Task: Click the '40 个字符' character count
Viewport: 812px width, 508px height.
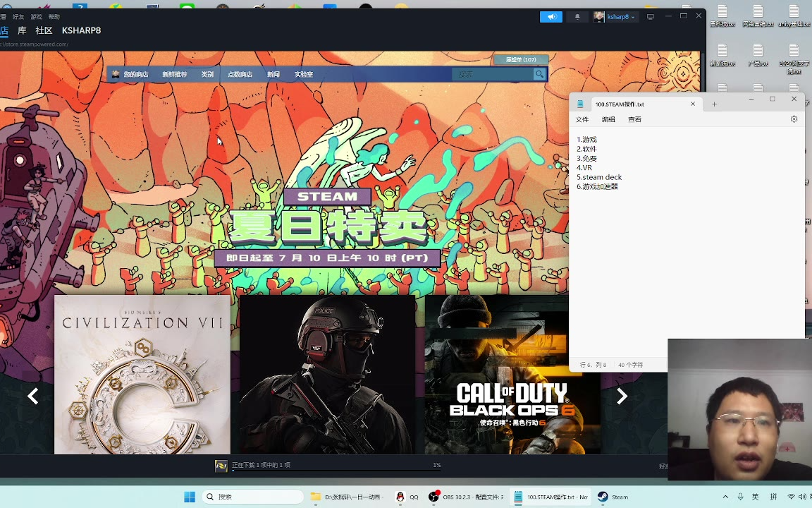Action: (631, 365)
